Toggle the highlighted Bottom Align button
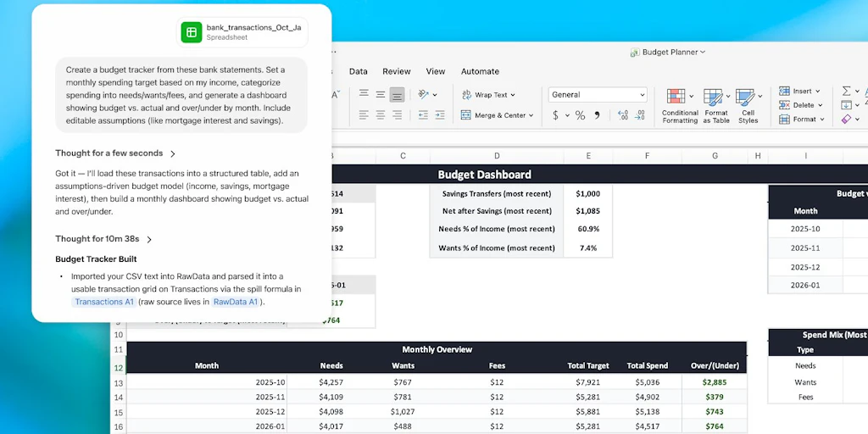 [397, 95]
